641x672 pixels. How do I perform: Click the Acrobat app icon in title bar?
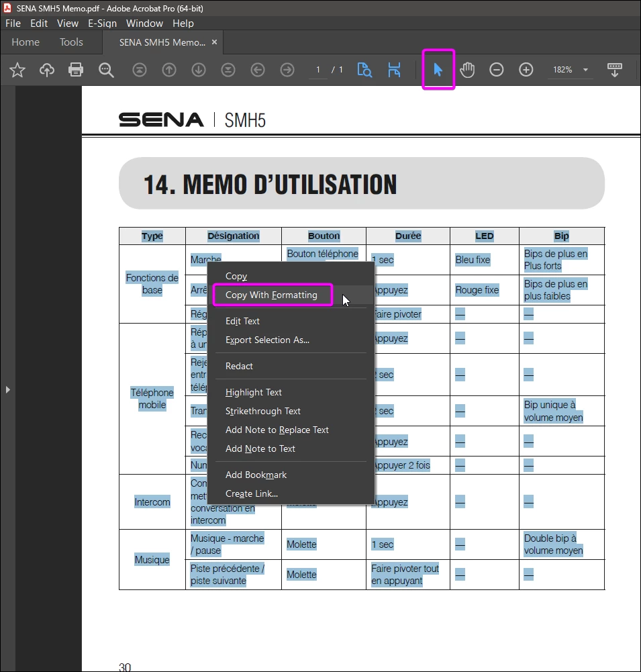(x=7, y=7)
